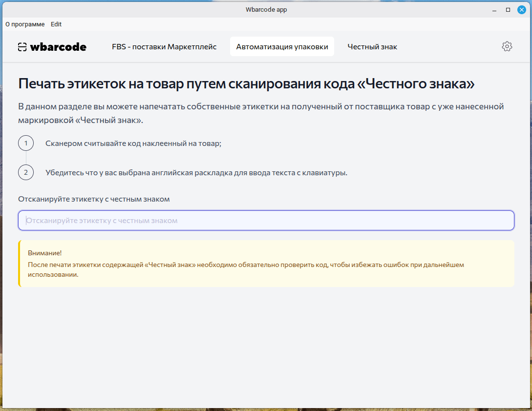Click the page heading about printing labels
The image size is (532, 411).
tap(246, 83)
